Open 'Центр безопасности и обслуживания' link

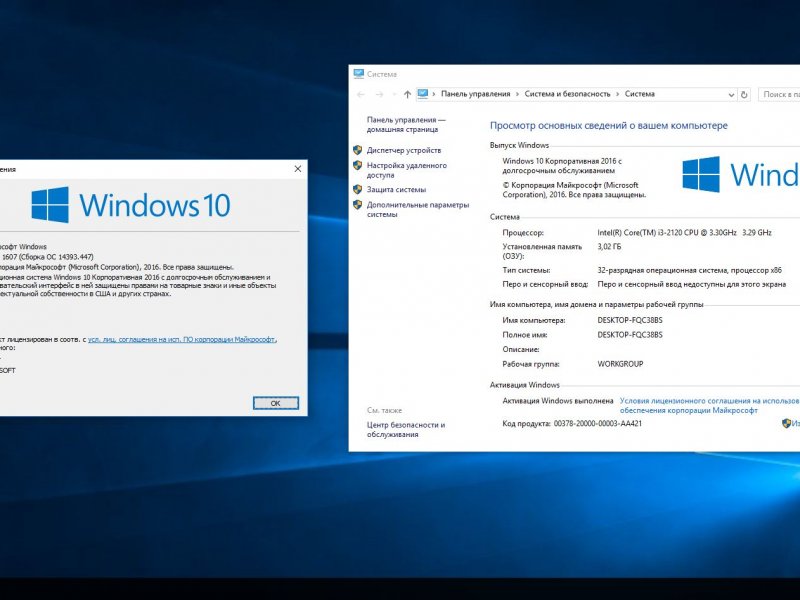pyautogui.click(x=406, y=430)
